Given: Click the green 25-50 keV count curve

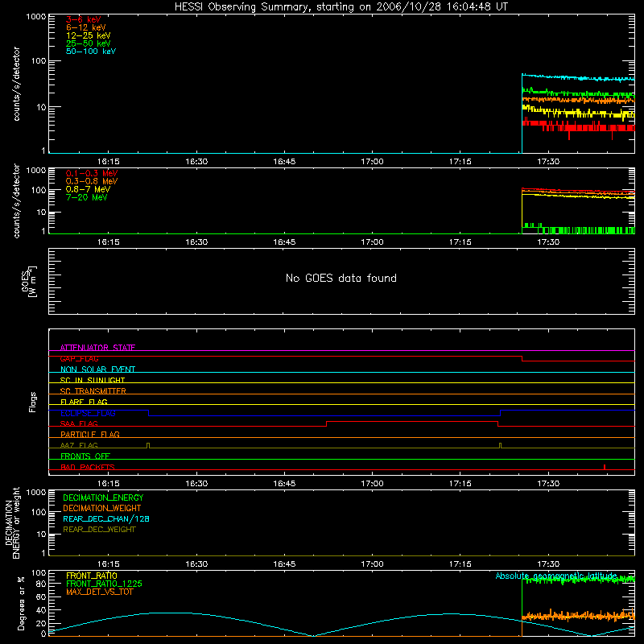Looking at the screenshot, I should point(578,93).
